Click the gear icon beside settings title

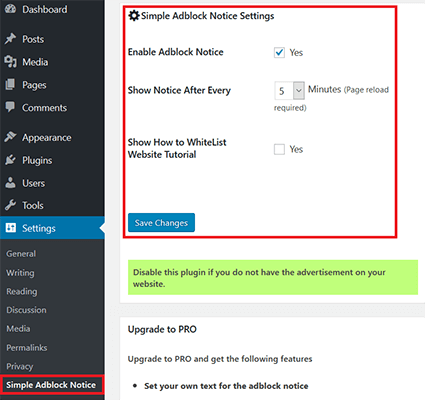(x=134, y=15)
